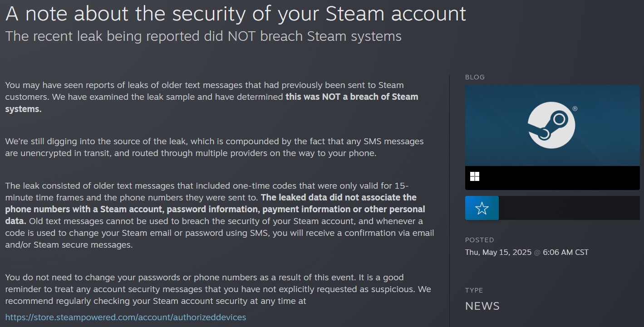Click the TYPE label above NEWS
644x327 pixels.
tap(474, 290)
